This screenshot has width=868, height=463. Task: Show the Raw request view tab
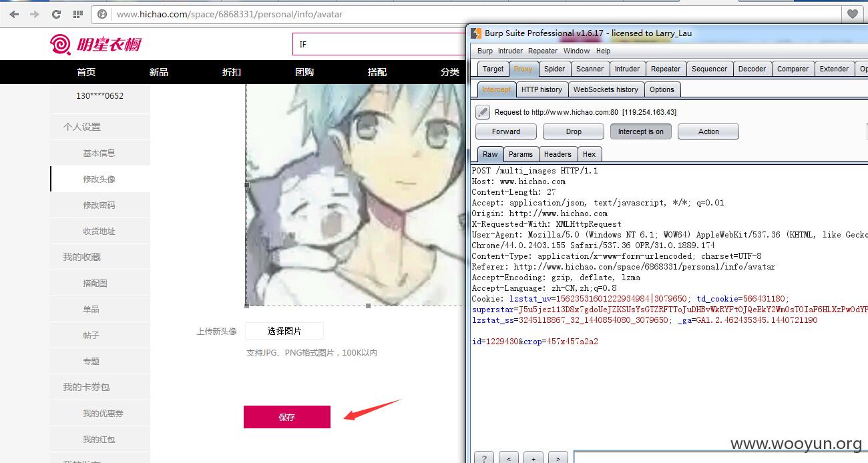coord(490,154)
